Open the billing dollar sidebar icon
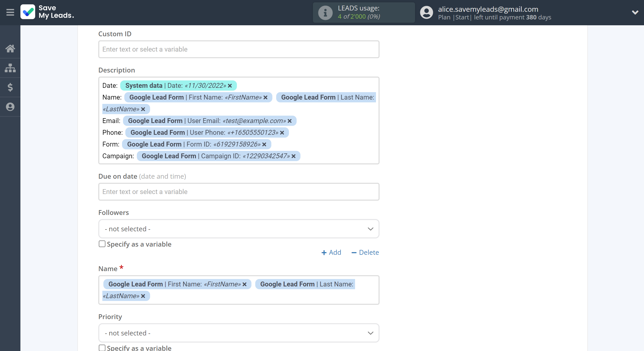 10,87
